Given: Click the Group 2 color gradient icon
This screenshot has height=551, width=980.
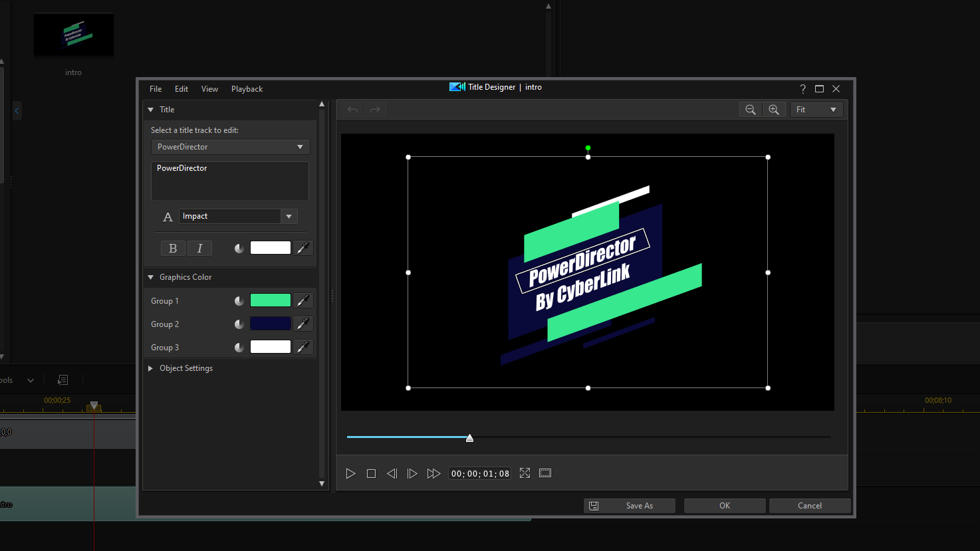Looking at the screenshot, I should pyautogui.click(x=239, y=324).
